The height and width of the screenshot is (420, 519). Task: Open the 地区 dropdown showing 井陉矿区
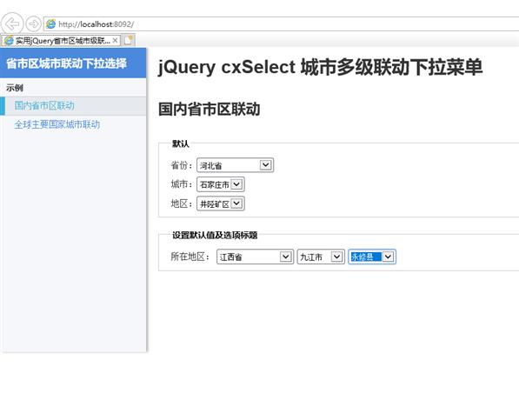(x=221, y=203)
